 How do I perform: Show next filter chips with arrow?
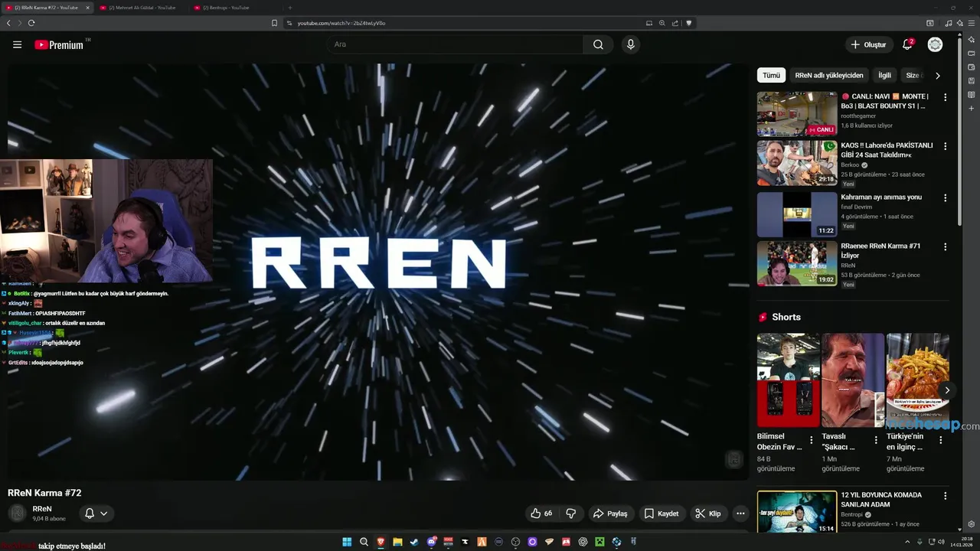[937, 75]
